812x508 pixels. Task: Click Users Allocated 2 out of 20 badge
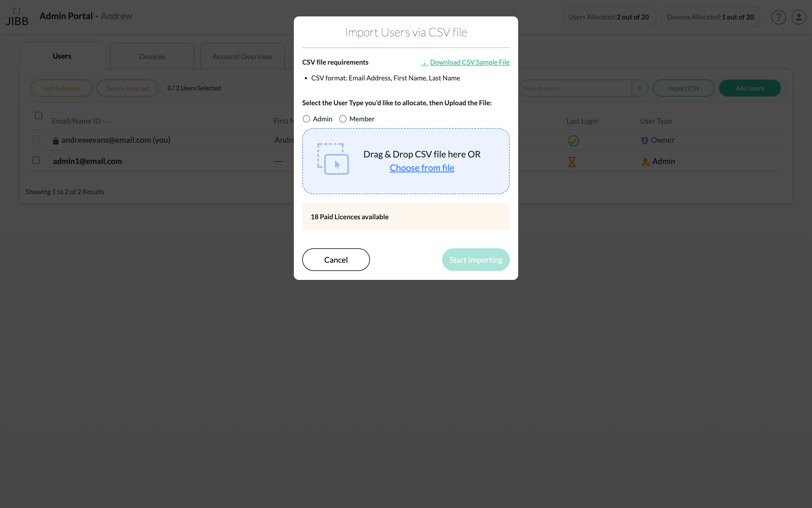608,17
